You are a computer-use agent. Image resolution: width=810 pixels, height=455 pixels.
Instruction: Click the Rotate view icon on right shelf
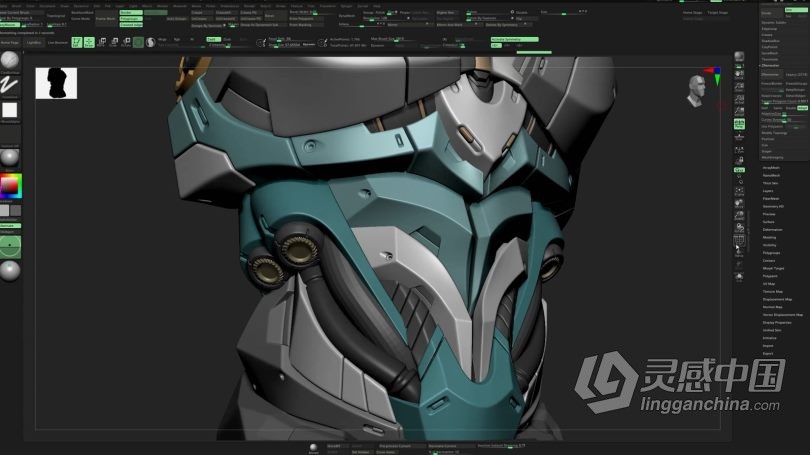739,227
